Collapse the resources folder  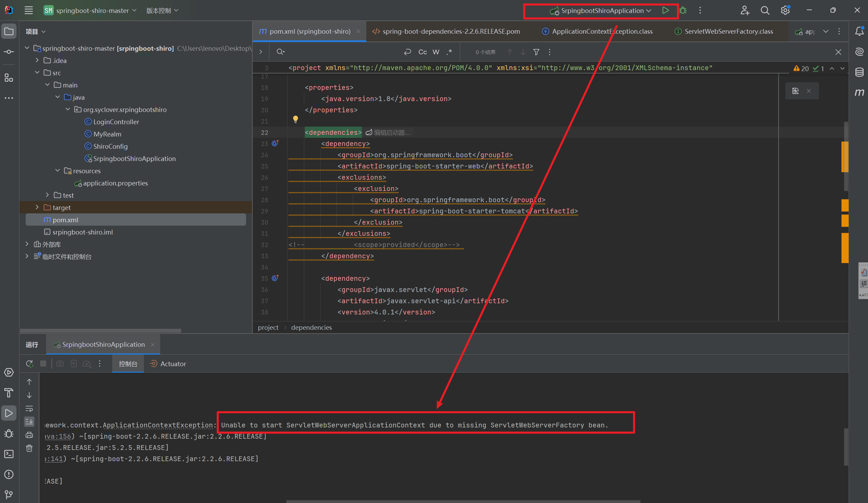coord(57,171)
